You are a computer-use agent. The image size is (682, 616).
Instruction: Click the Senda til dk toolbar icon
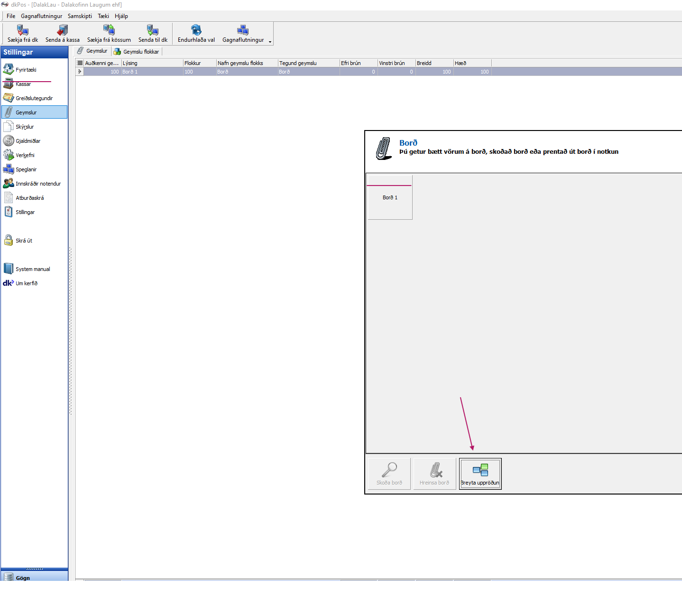coord(153,31)
